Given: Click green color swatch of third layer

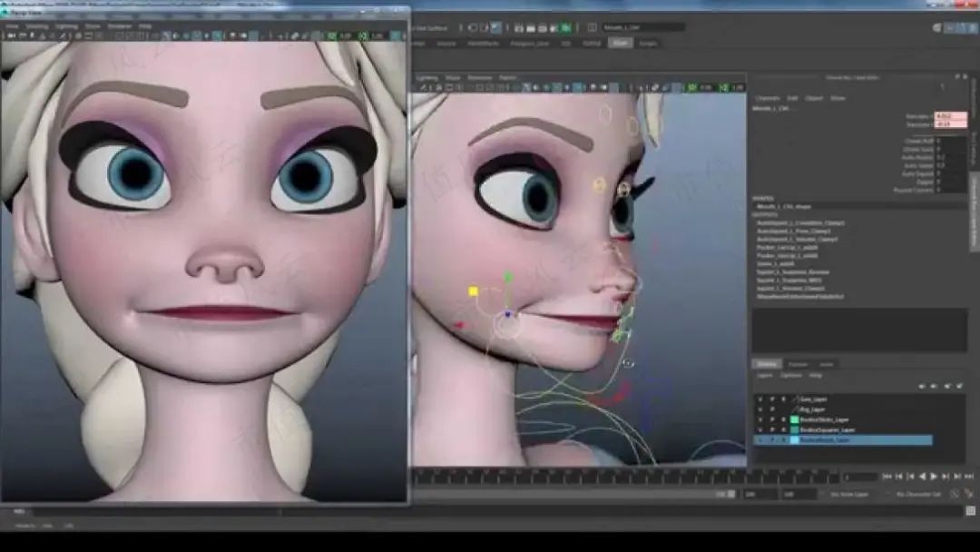Looking at the screenshot, I should pyautogui.click(x=794, y=419).
